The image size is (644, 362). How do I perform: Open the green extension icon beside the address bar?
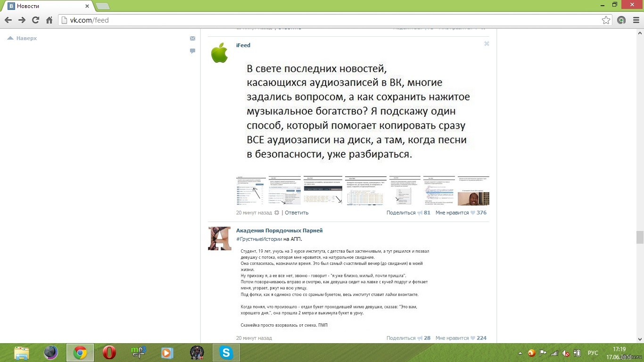[x=621, y=20]
